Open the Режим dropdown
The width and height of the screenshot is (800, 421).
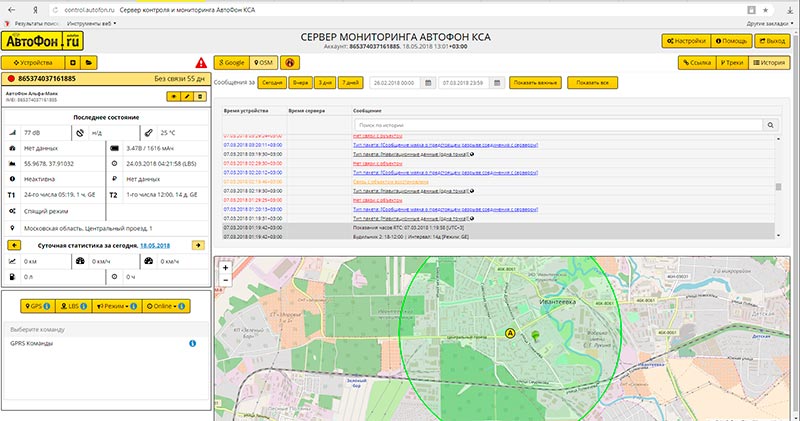tap(117, 306)
